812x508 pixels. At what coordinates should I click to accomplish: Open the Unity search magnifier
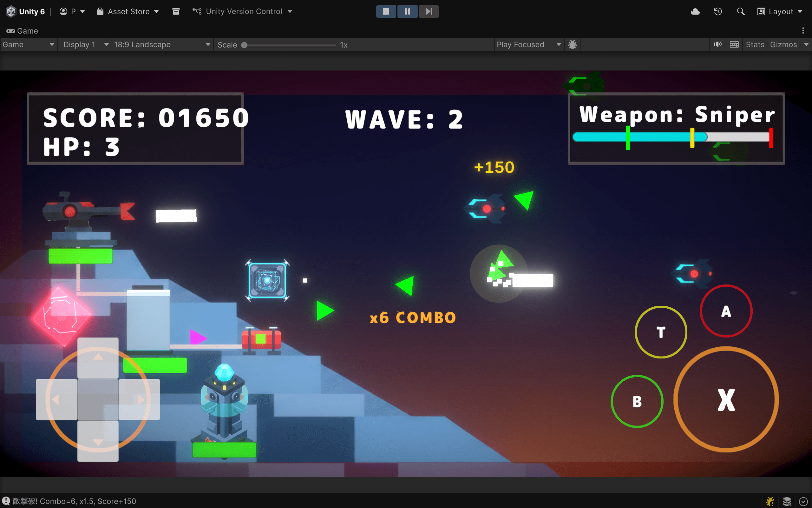(741, 11)
